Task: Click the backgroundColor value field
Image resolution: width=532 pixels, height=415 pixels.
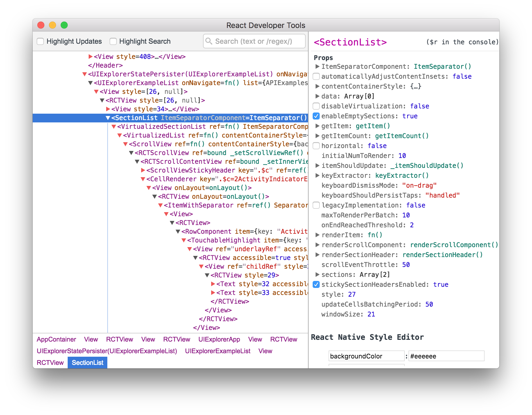Action: tap(446, 356)
